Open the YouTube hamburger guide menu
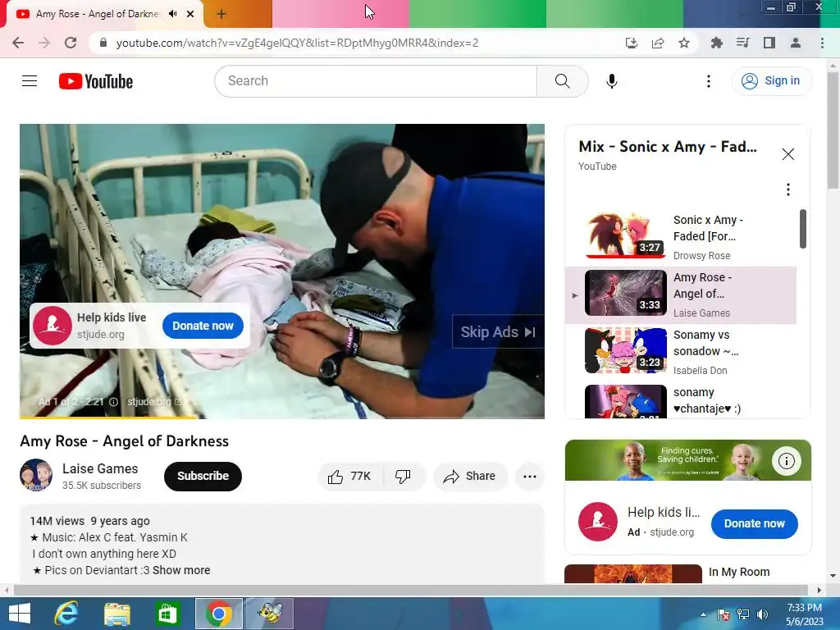Image resolution: width=840 pixels, height=630 pixels. tap(30, 81)
